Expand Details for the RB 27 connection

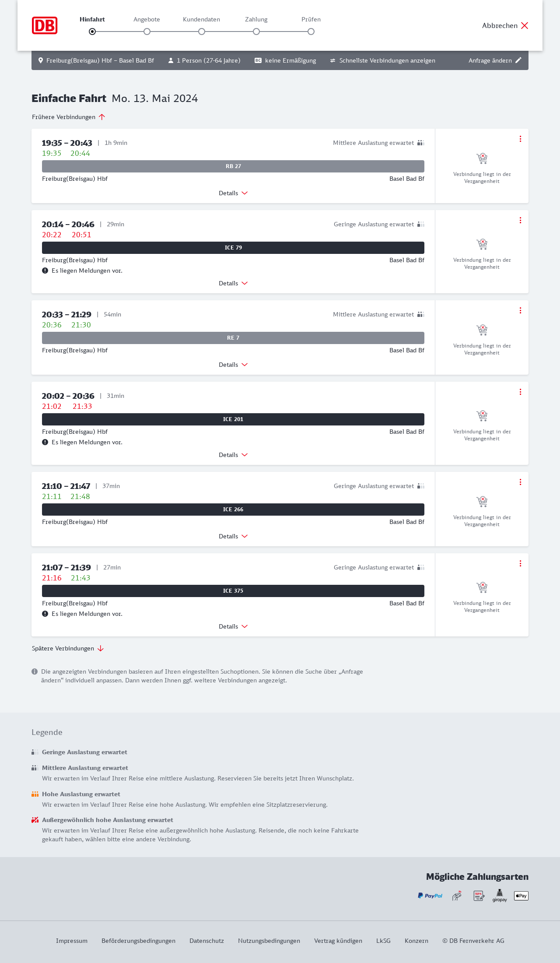233,193
